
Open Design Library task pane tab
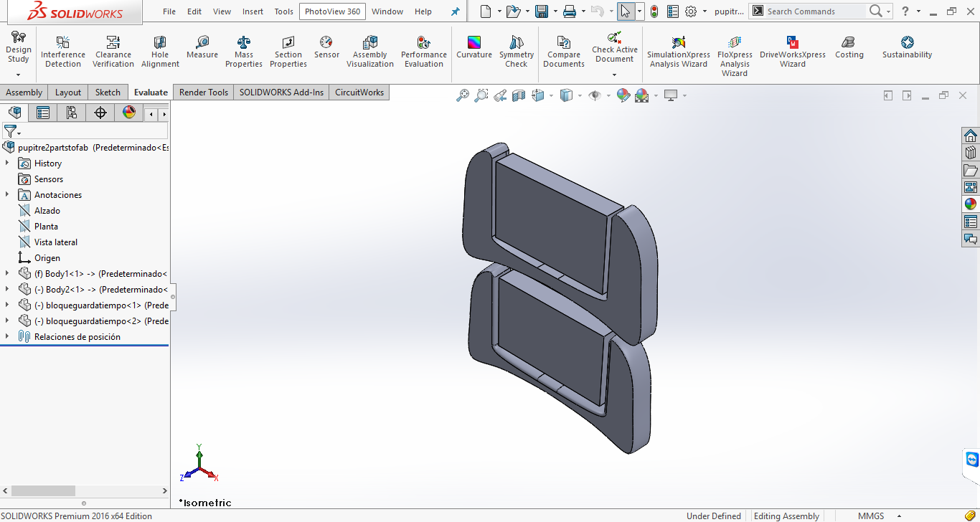pos(971,153)
